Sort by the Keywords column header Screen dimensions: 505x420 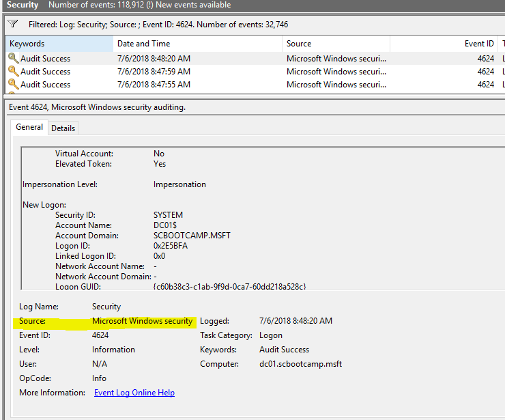pyautogui.click(x=59, y=44)
